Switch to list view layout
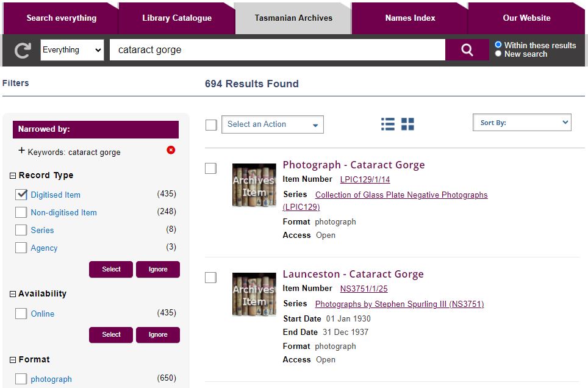588x388 pixels. coord(387,124)
